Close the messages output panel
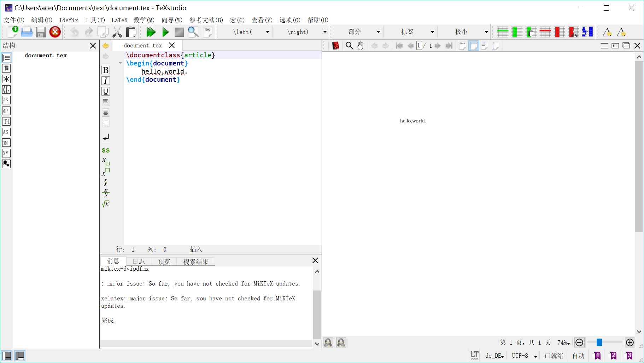The image size is (644, 363). 315,260
